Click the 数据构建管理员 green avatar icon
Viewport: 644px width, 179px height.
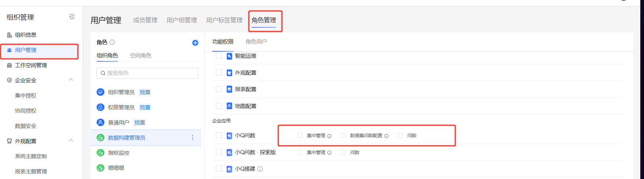pos(100,138)
